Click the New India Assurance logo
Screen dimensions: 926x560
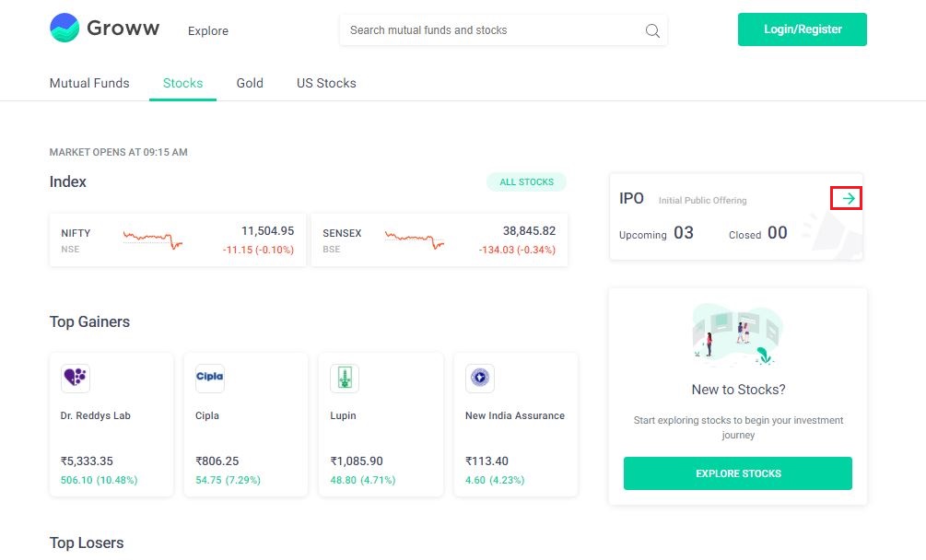(479, 379)
